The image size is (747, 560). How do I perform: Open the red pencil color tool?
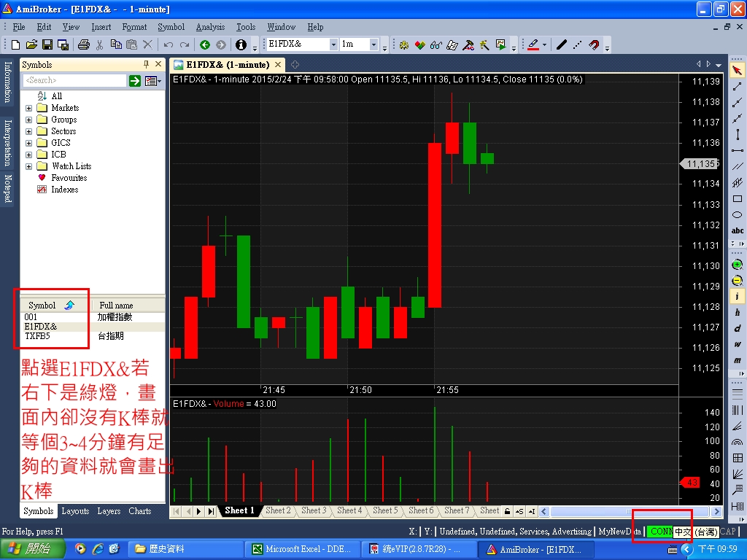[533, 44]
